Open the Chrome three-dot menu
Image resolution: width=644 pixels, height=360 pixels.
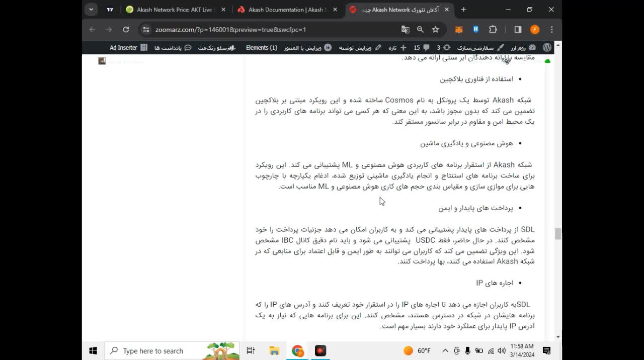[552, 30]
